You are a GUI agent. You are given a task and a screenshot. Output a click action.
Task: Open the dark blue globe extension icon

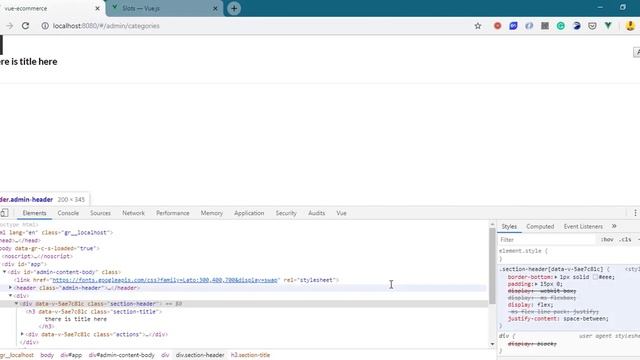577,26
